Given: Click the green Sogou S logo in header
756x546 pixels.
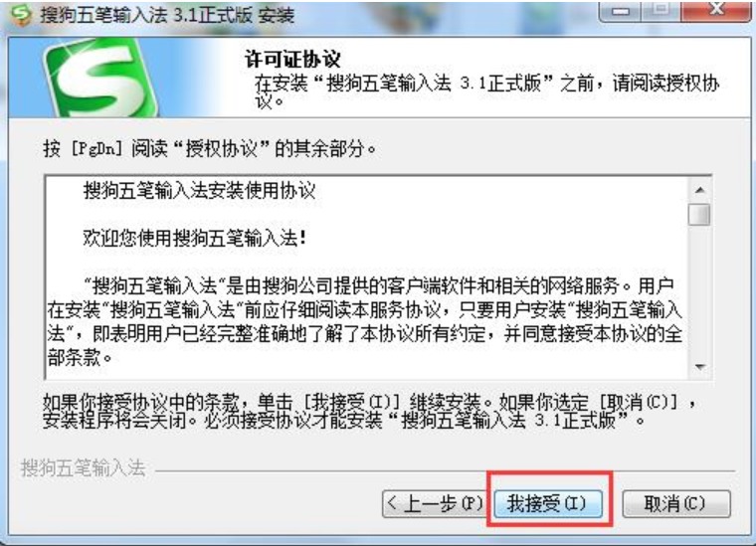Looking at the screenshot, I should [x=100, y=78].
